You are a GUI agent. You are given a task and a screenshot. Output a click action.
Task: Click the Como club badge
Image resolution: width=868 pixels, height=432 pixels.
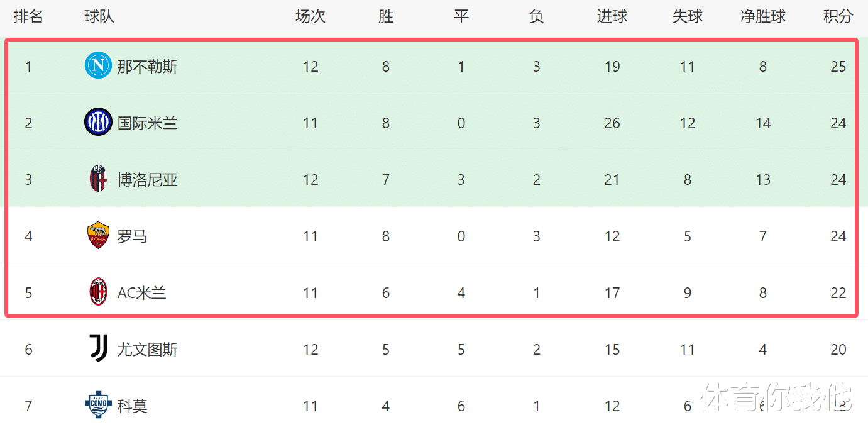98,406
